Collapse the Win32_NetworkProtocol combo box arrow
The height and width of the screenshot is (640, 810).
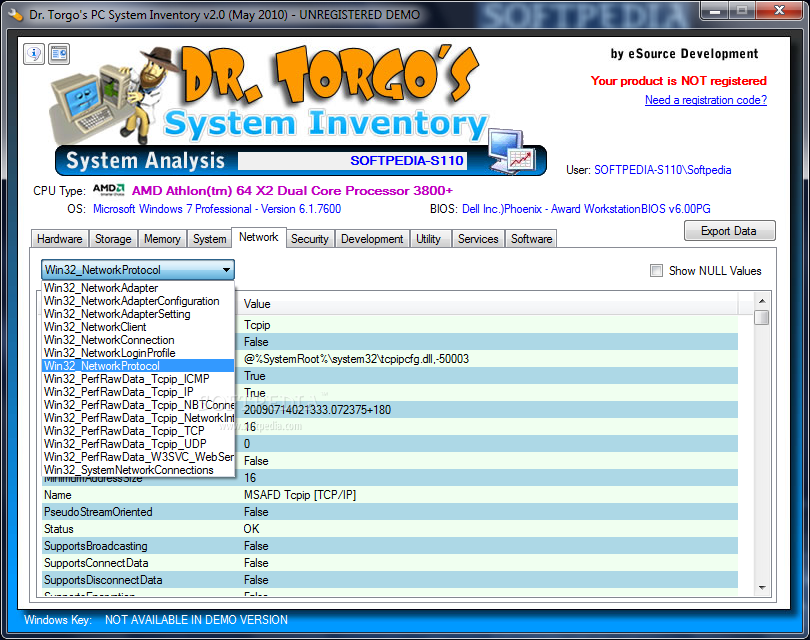[226, 270]
